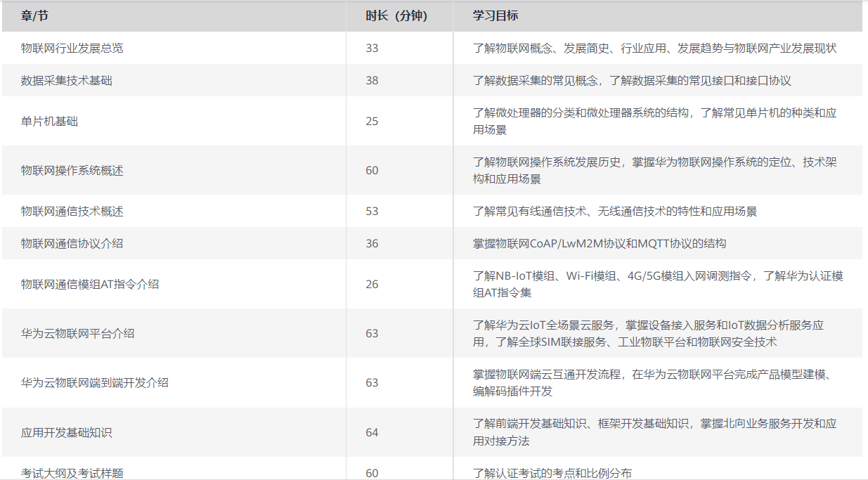Click the 单片机基础 chapter name

click(x=50, y=122)
